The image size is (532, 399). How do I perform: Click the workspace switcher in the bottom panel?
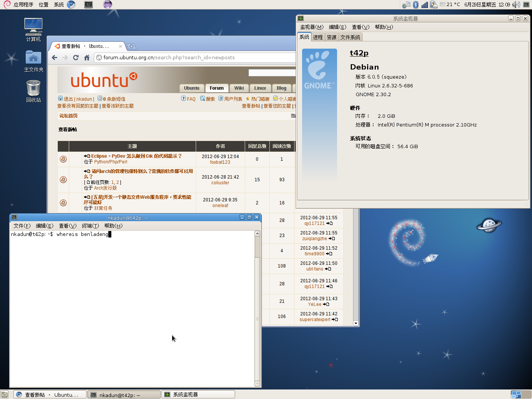click(521, 394)
